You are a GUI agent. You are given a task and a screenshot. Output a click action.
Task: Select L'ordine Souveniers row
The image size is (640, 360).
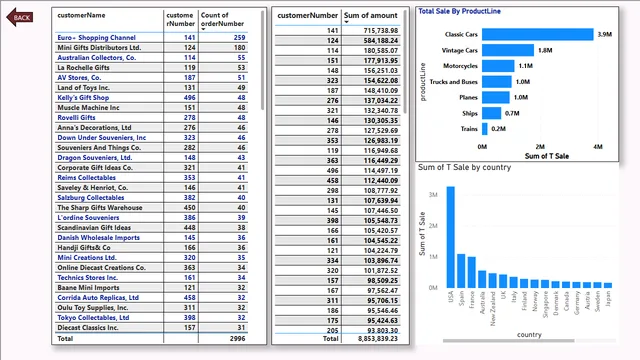[151, 218]
